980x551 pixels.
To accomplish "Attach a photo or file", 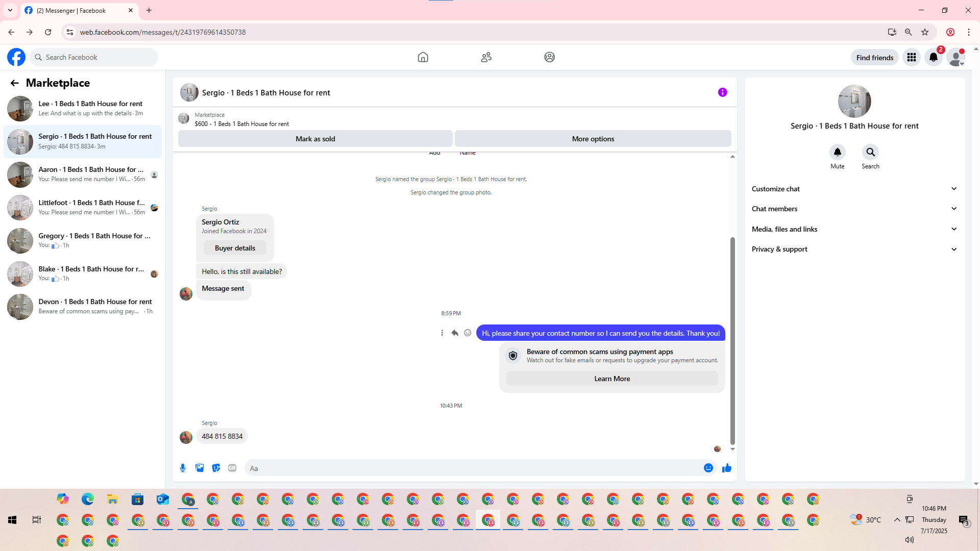I will click(x=200, y=468).
